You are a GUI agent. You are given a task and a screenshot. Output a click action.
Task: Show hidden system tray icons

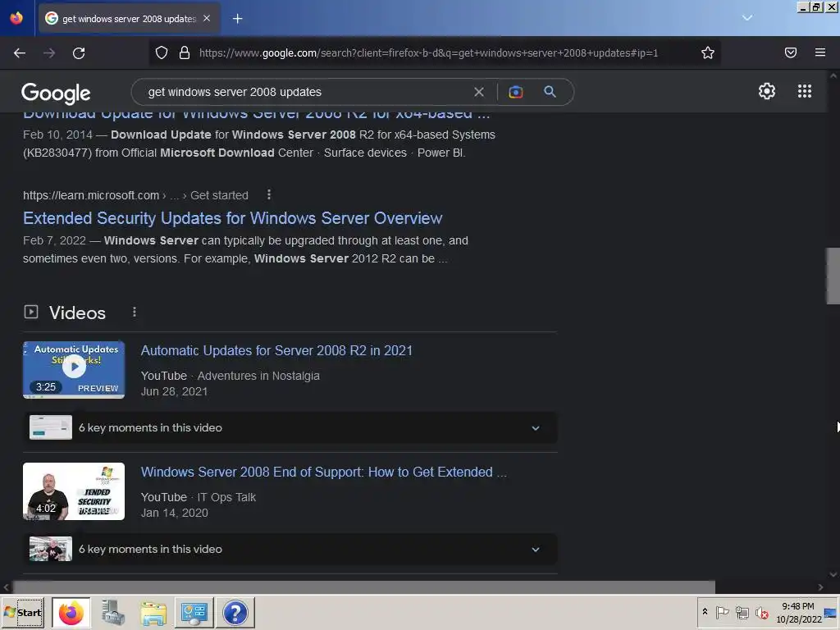(705, 612)
